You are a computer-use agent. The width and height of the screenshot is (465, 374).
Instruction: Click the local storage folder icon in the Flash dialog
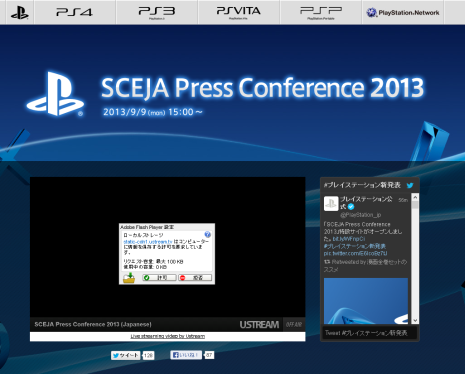pos(129,278)
